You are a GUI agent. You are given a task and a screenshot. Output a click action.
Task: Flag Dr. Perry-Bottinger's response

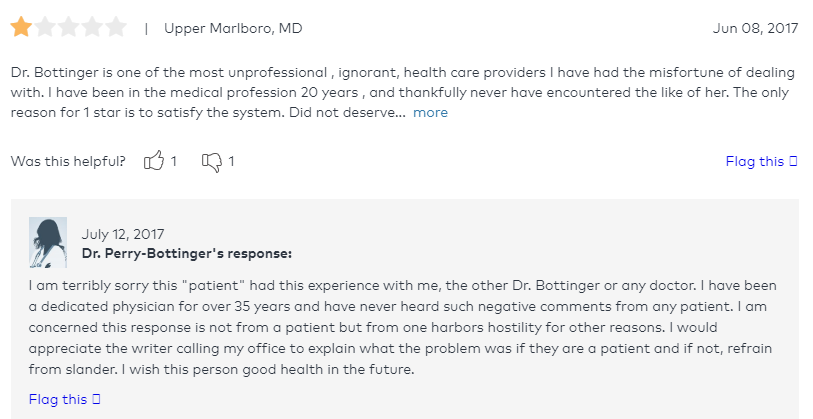point(64,399)
